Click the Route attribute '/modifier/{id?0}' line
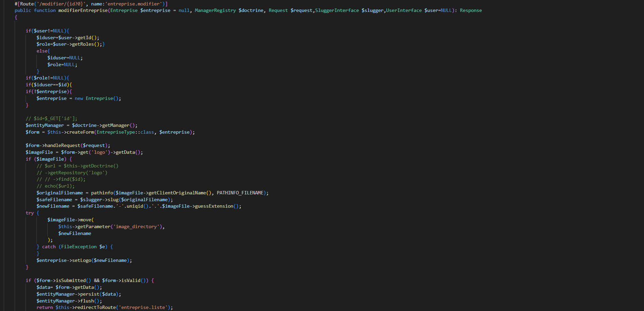 coord(91,4)
